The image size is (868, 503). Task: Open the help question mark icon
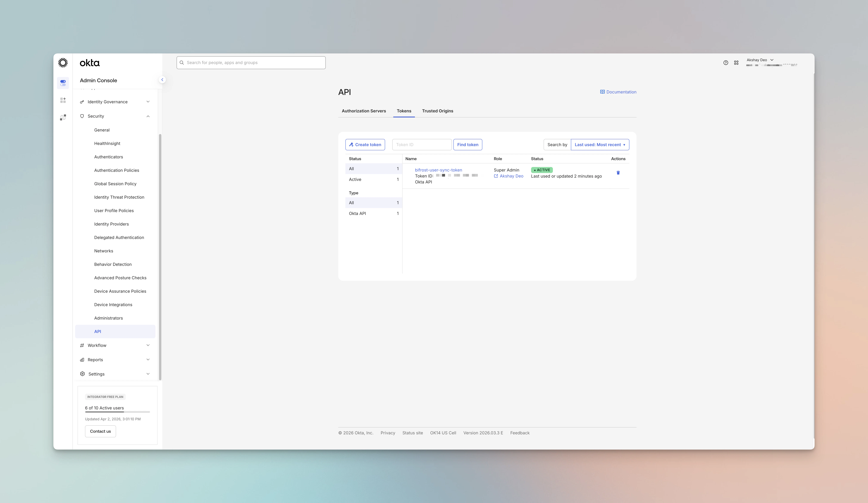point(726,63)
